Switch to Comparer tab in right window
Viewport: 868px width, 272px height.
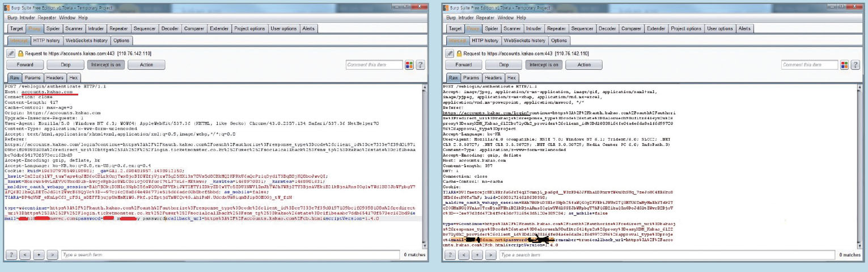click(631, 28)
